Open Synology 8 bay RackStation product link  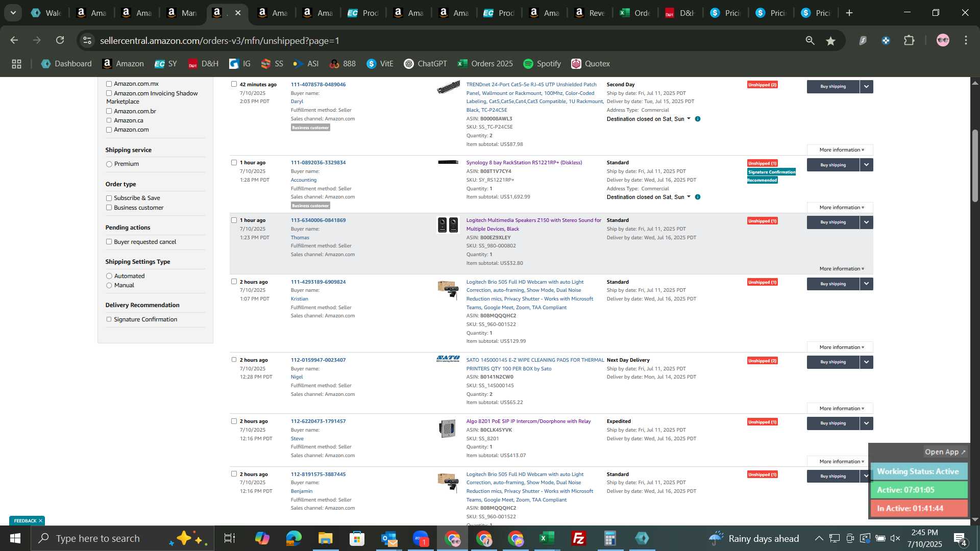(524, 163)
